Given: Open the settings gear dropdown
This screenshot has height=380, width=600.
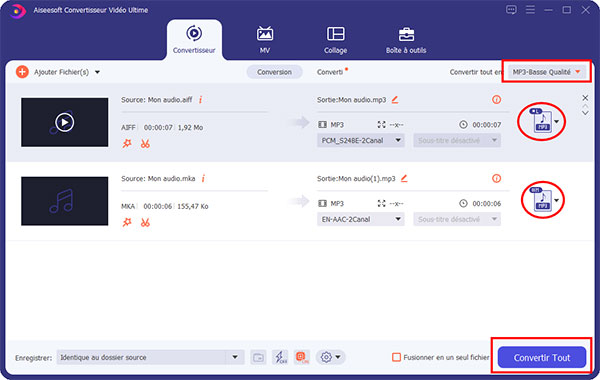Looking at the screenshot, I should point(331,357).
